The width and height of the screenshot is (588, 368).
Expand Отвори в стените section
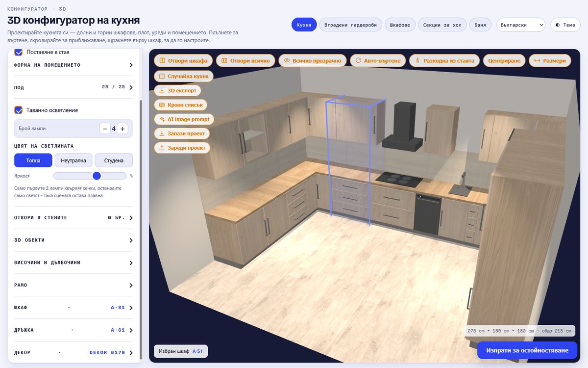point(73,217)
